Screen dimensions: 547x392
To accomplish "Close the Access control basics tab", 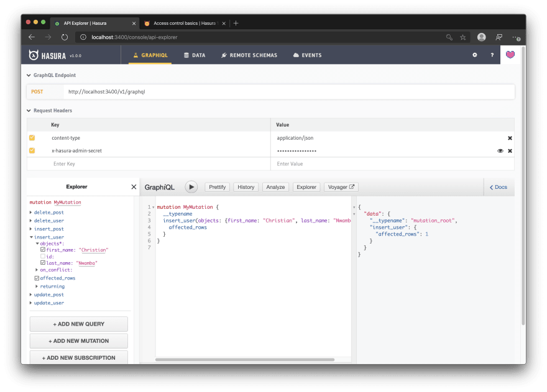I will tap(224, 24).
